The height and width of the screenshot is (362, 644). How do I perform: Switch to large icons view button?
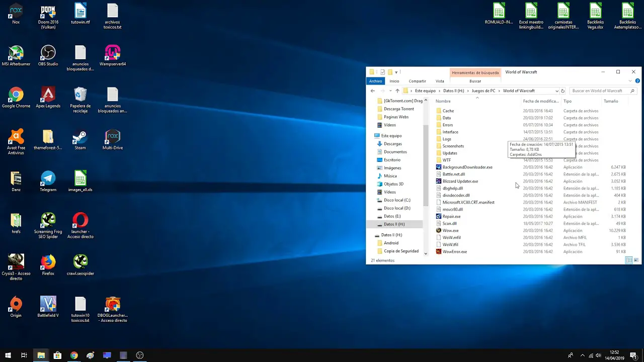(x=636, y=260)
